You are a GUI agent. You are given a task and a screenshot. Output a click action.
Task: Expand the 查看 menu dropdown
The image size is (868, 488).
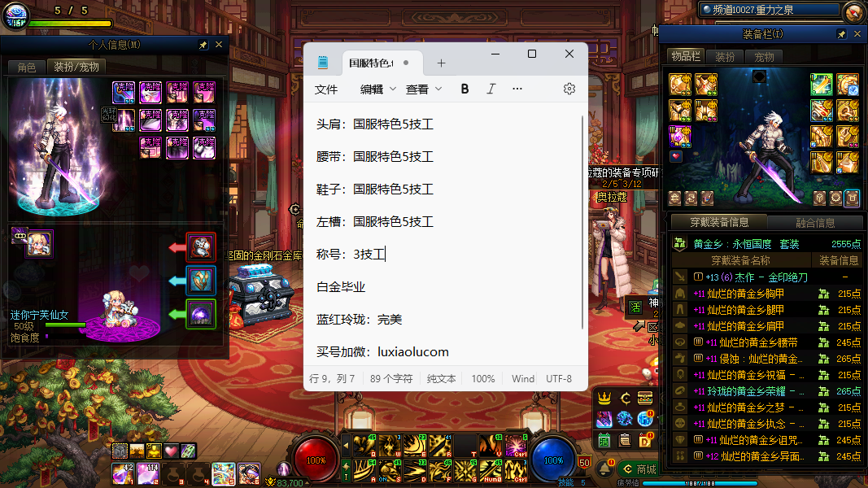click(424, 89)
